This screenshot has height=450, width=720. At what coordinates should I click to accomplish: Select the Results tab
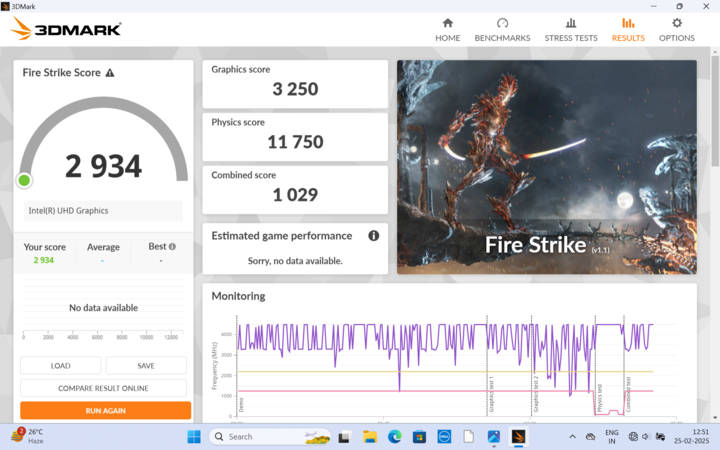(x=628, y=30)
